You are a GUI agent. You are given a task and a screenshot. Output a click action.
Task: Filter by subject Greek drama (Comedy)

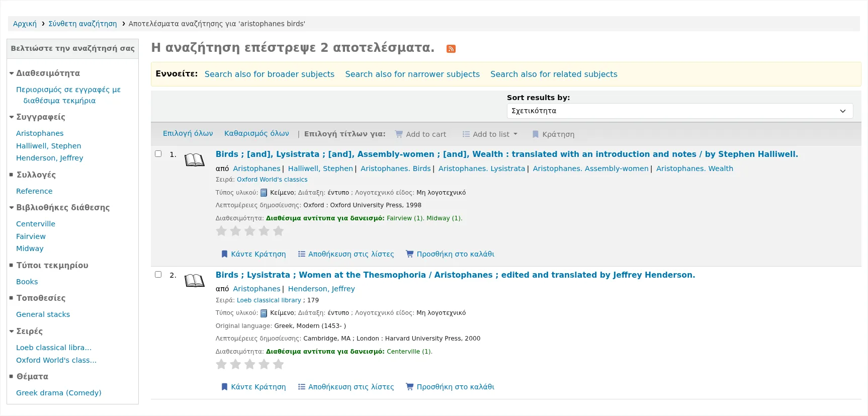coord(58,393)
